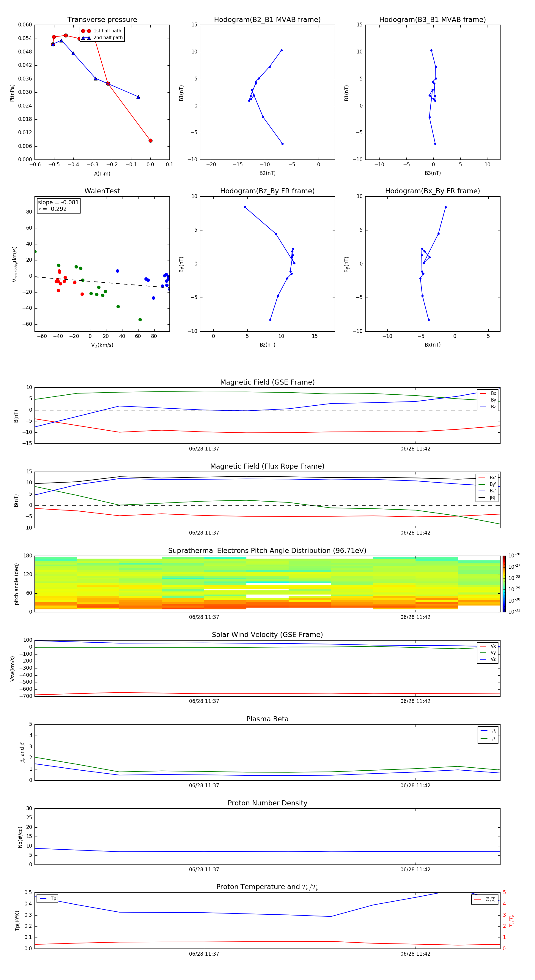This screenshot has height=980, width=535.
Task: Click the 'B2(nT)' x-axis label
Action: [267, 173]
